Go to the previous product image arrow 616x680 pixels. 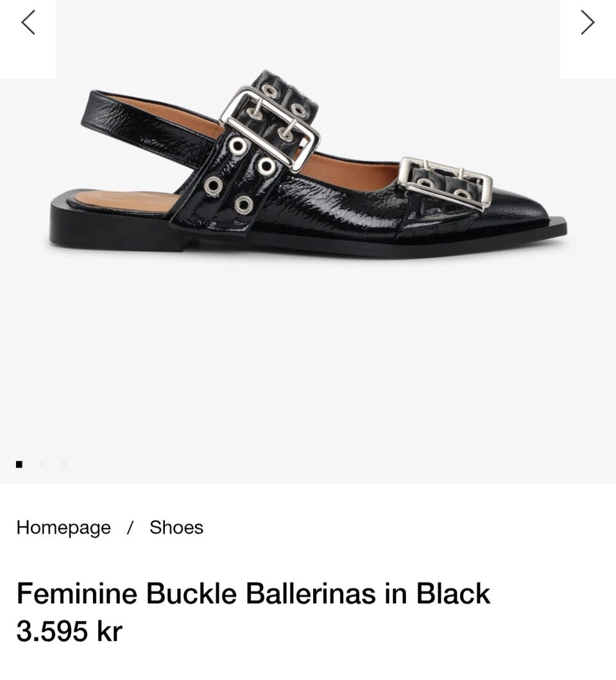click(x=28, y=22)
